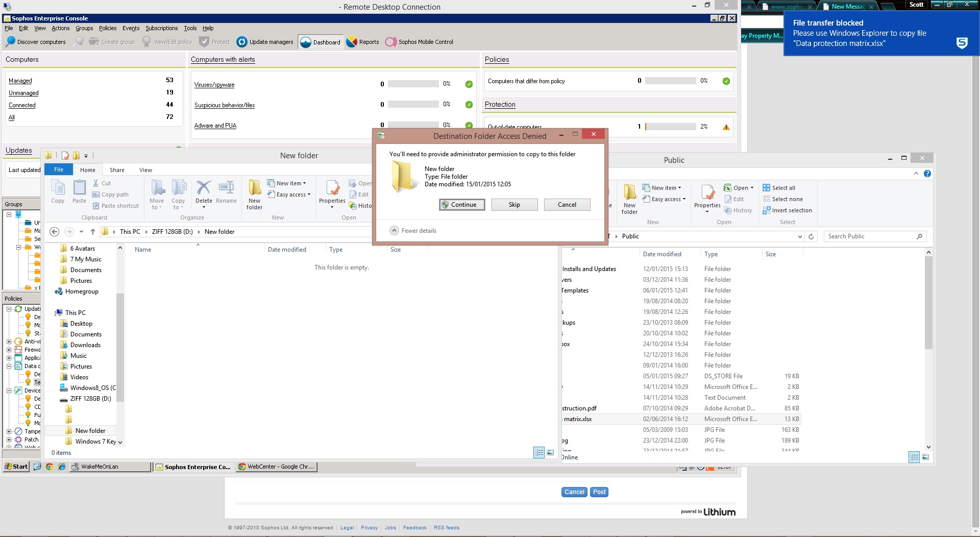980x537 pixels.
Task: Open Update managers in Sophos toolbar
Action: (265, 42)
